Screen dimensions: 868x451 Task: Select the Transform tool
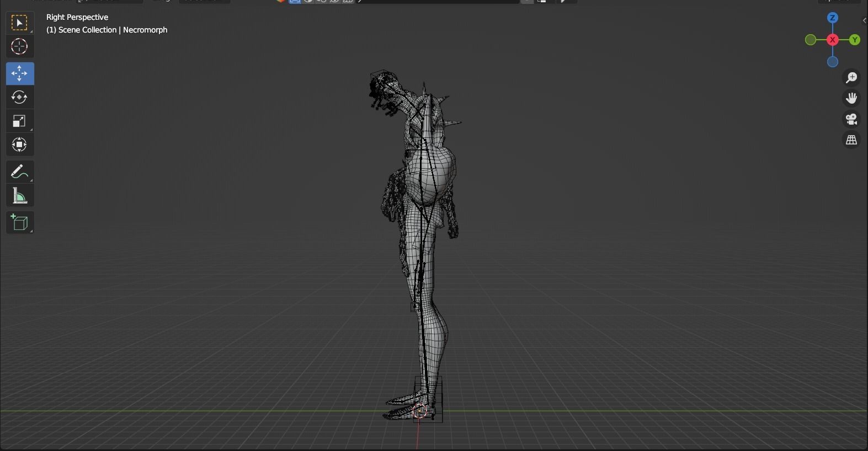19,145
